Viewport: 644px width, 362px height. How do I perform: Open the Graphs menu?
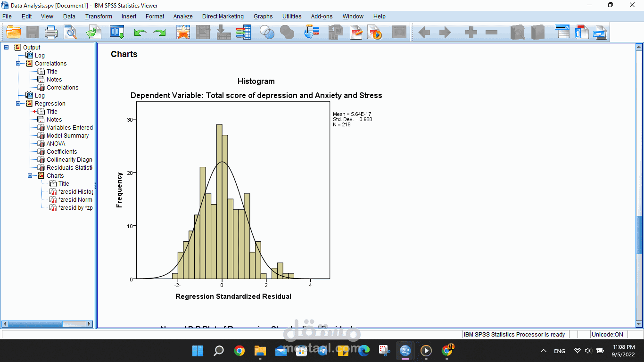263,16
